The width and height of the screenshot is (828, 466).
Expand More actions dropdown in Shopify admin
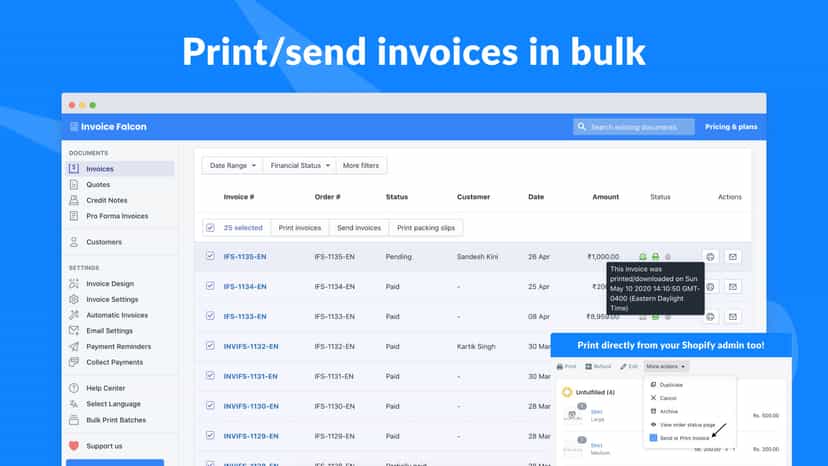tap(665, 366)
